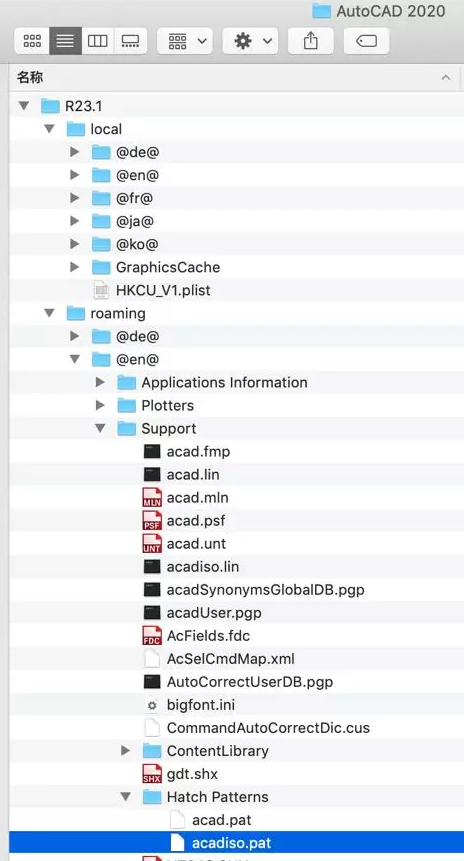Select the acad.fmp file icon
The width and height of the screenshot is (464, 861).
[x=152, y=452]
